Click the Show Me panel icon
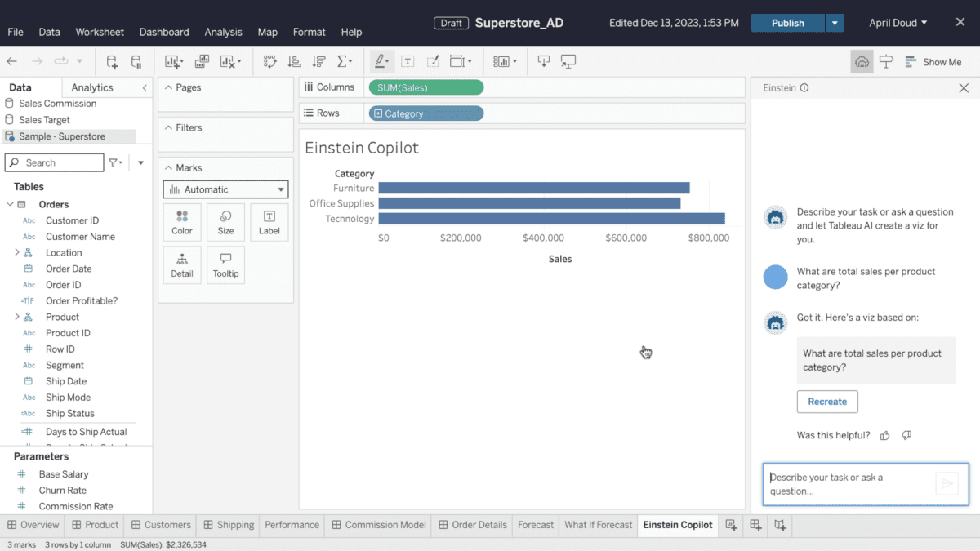 pyautogui.click(x=935, y=61)
